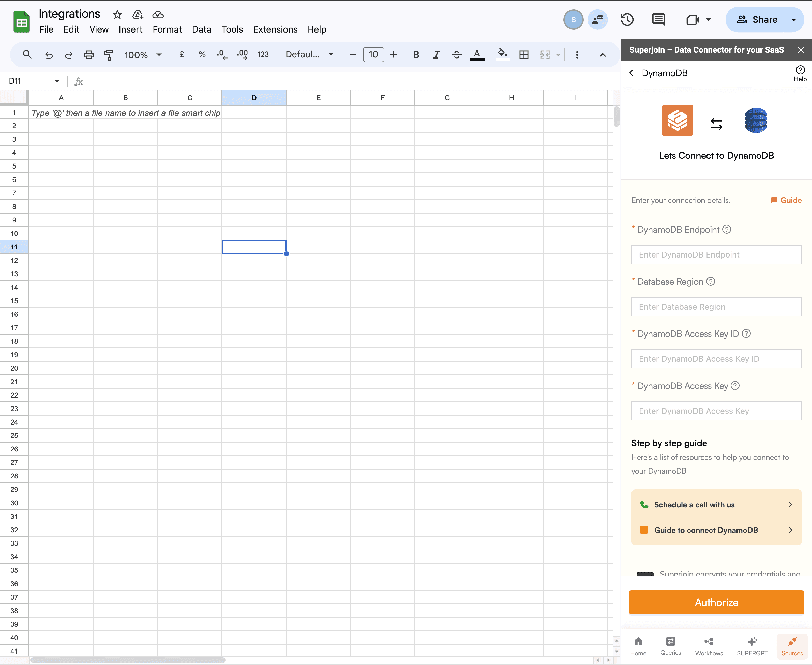Toggle bold formatting

pyautogui.click(x=416, y=55)
